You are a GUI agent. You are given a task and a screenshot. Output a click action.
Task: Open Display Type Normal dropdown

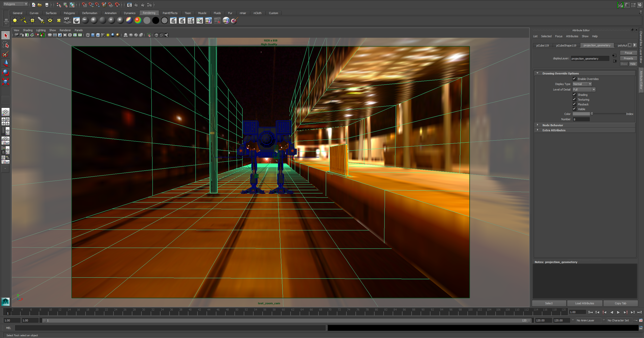[582, 84]
